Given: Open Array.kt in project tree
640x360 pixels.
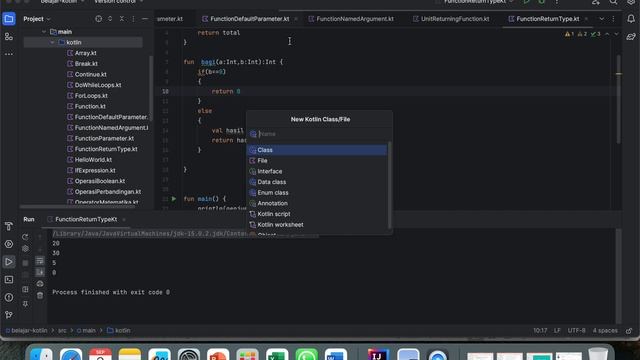Looking at the screenshot, I should click(x=85, y=53).
